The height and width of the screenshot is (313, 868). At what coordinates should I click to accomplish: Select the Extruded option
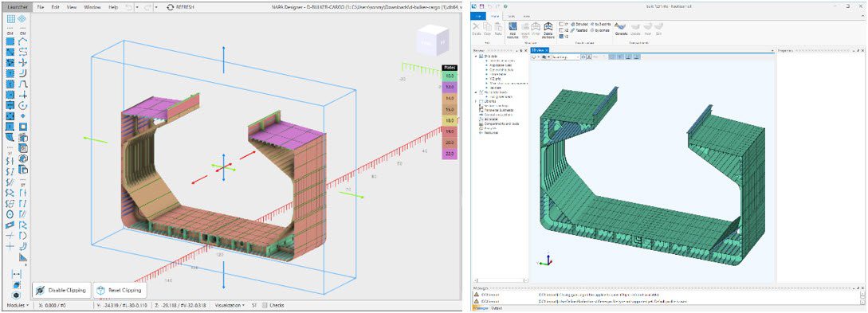[580, 24]
